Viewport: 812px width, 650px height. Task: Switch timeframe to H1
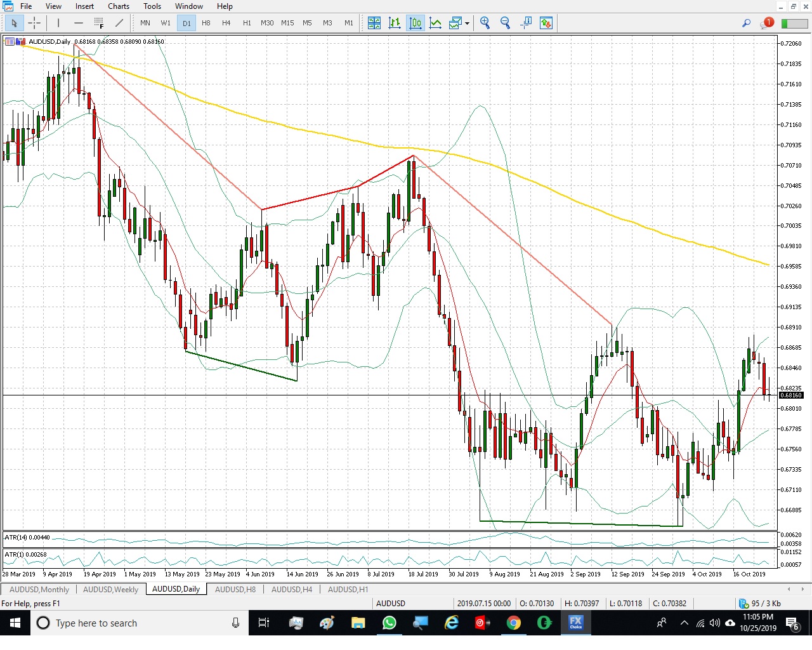tap(247, 23)
